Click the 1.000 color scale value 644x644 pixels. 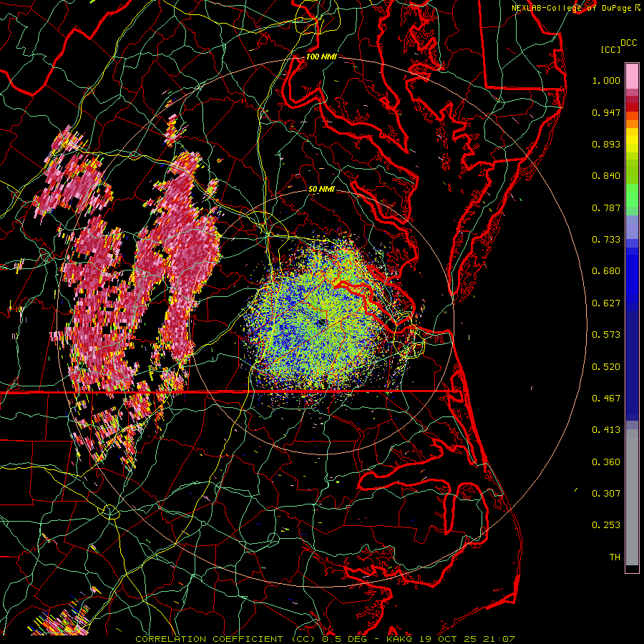(x=606, y=80)
